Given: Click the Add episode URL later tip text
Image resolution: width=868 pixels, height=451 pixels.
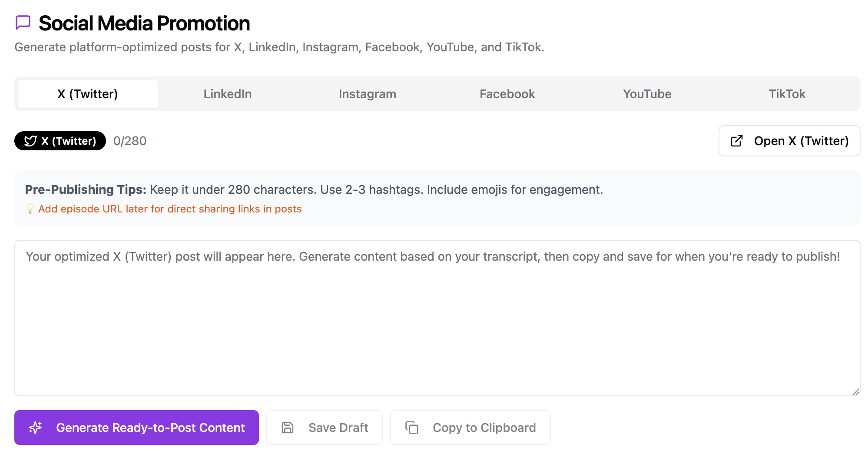Looking at the screenshot, I should point(170,209).
